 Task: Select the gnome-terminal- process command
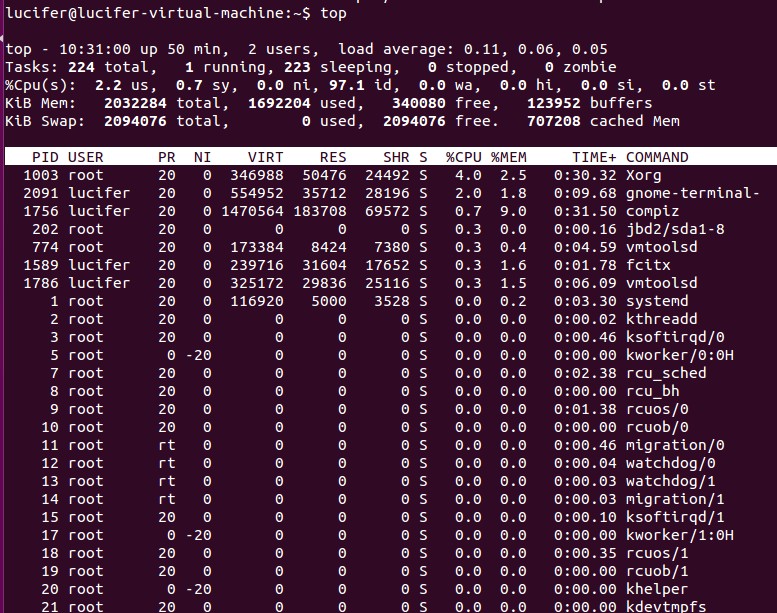692,193
